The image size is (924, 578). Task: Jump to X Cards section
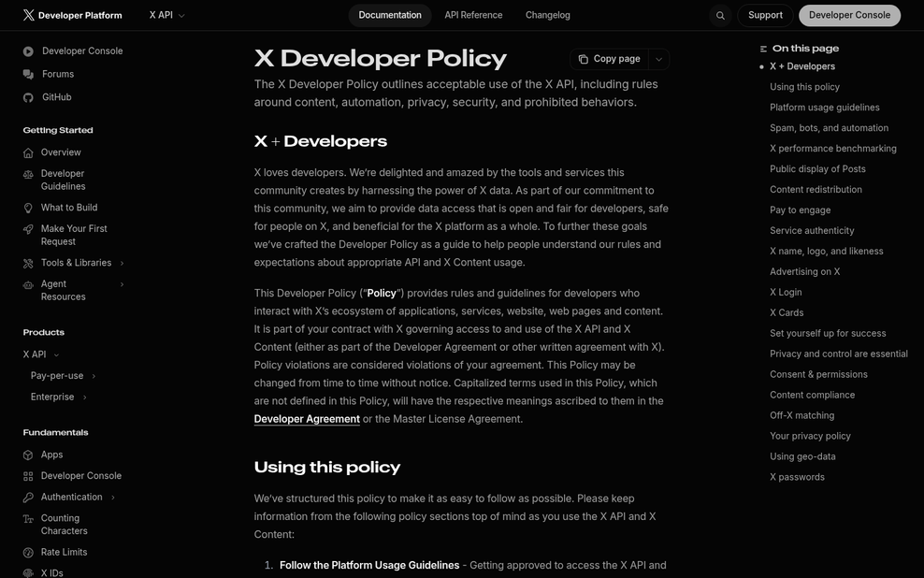[x=787, y=313]
